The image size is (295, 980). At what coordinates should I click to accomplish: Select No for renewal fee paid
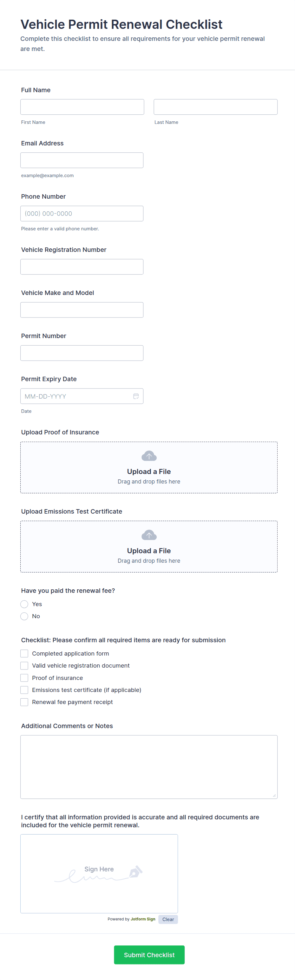click(x=24, y=616)
